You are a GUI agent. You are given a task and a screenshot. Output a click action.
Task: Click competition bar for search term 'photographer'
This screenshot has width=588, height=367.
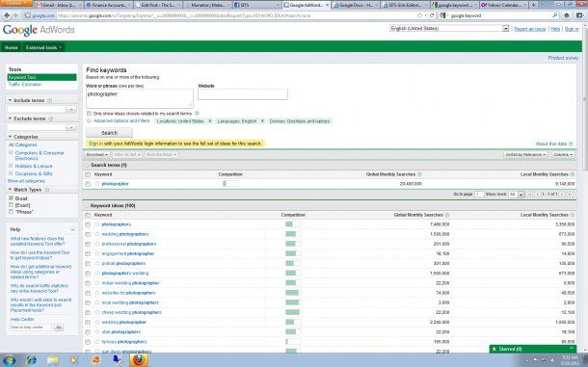[230, 184]
